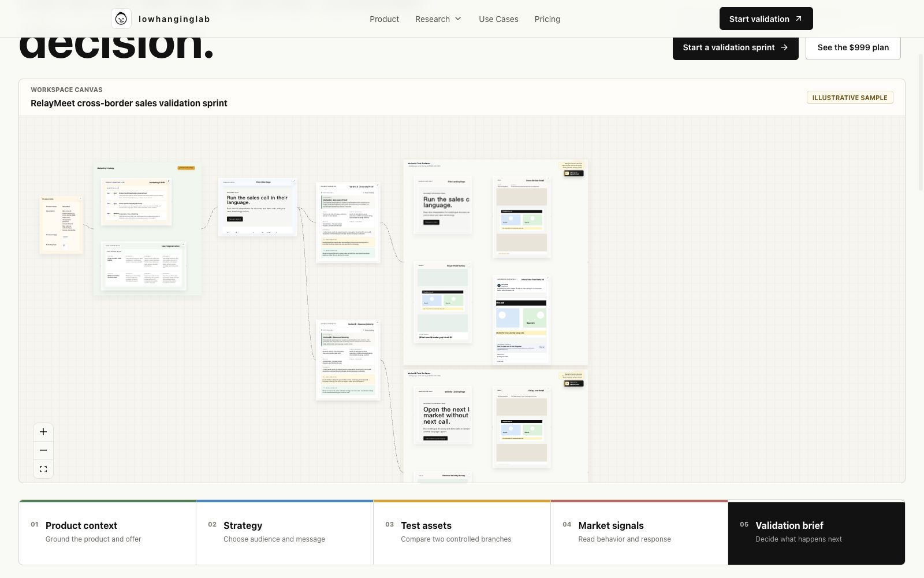Open the Product menu item
Screen dimensions: 924x578
click(x=384, y=19)
